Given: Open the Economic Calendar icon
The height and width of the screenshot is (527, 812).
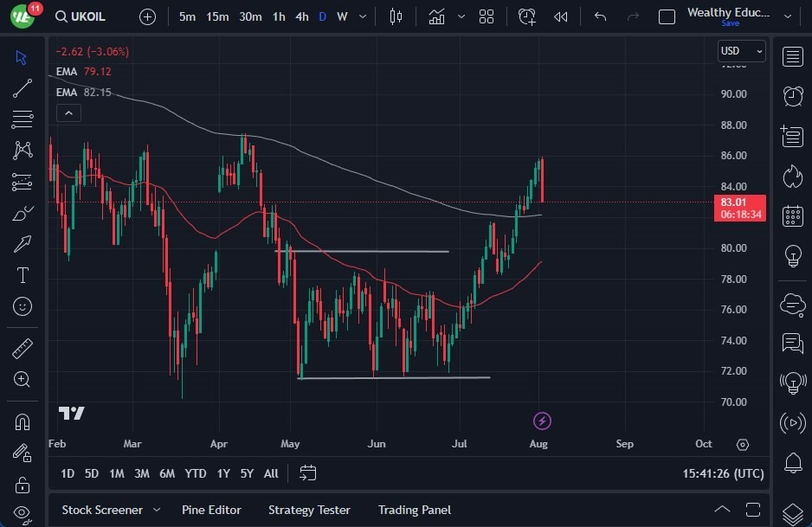Looking at the screenshot, I should (792, 215).
